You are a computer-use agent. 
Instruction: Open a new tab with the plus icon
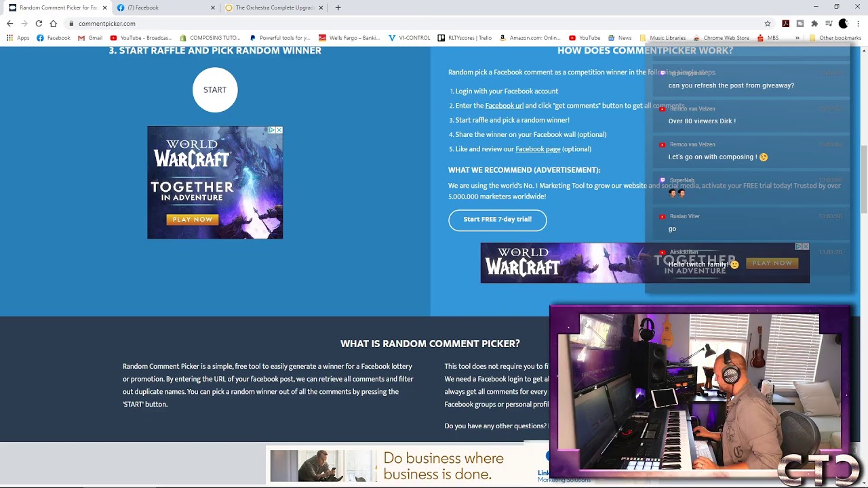338,7
